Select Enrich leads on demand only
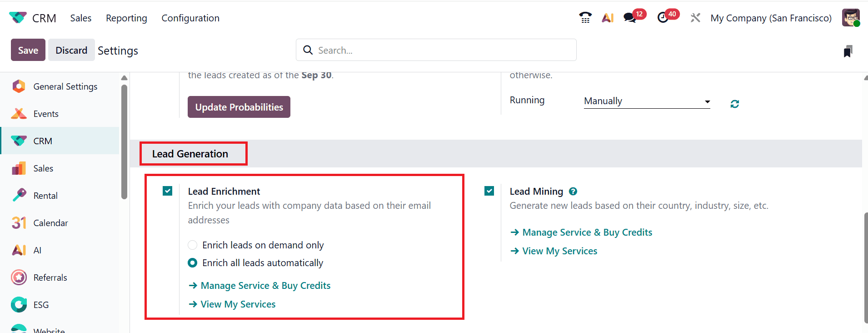868x333 pixels. click(192, 245)
